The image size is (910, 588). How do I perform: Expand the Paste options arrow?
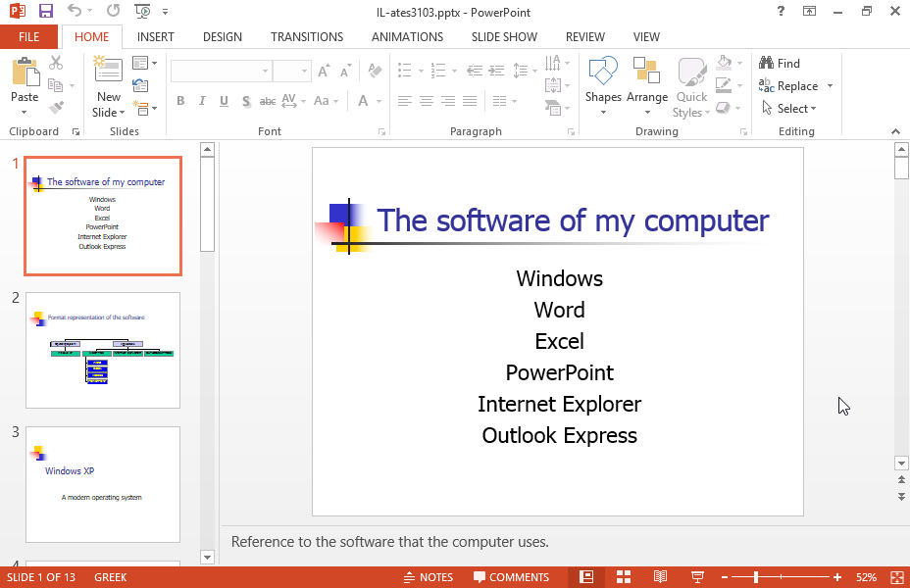[25, 112]
